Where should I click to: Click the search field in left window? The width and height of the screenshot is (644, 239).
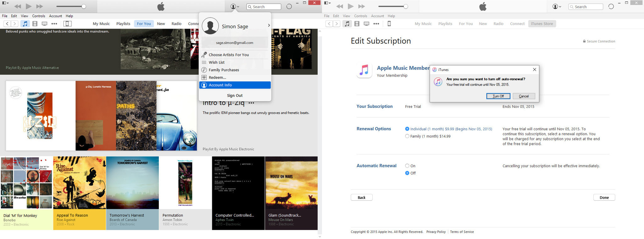[x=264, y=7]
